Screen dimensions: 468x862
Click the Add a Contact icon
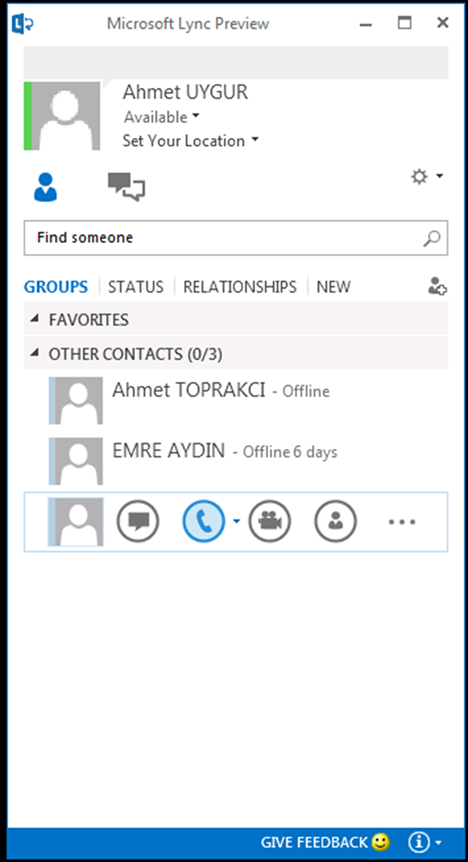[437, 286]
